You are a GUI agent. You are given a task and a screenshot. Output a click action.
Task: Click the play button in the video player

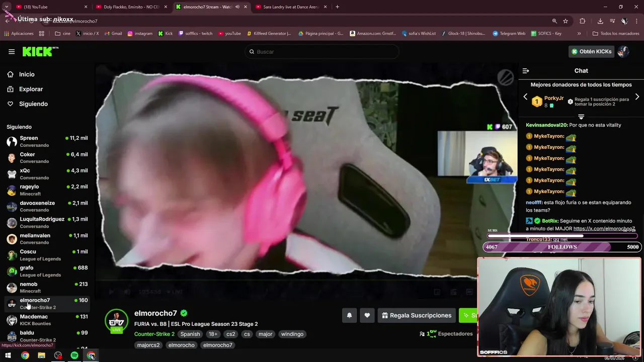111,292
